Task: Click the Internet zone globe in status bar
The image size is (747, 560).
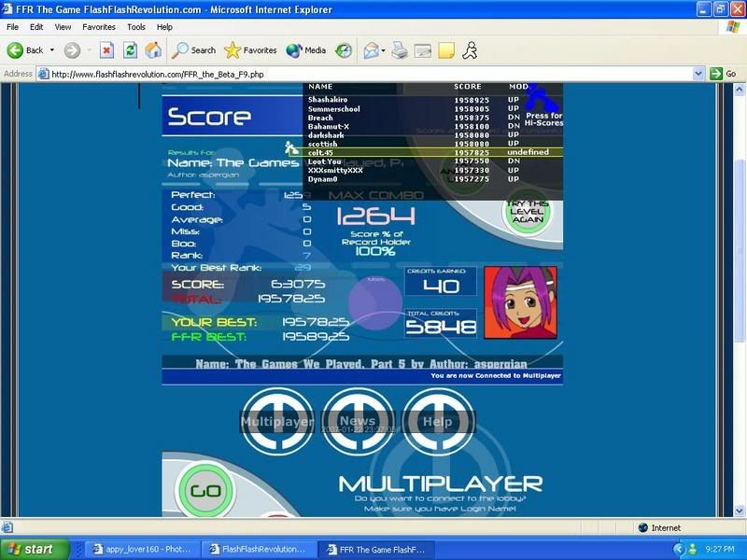Action: pyautogui.click(x=643, y=527)
